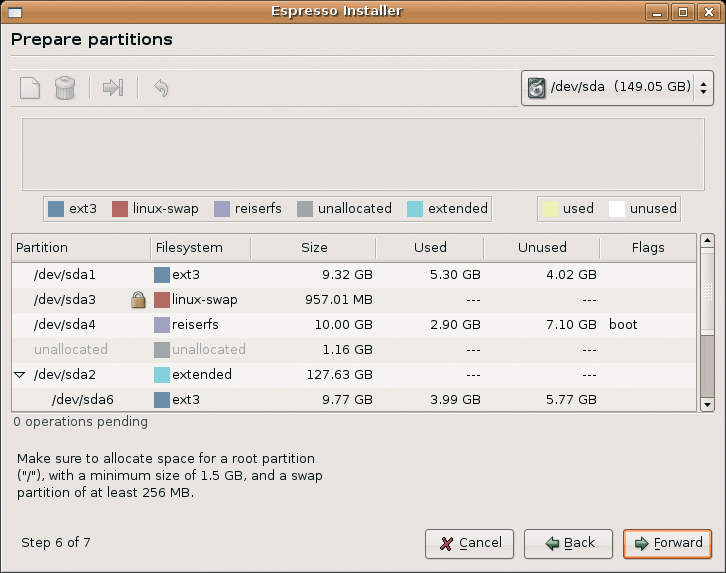
Task: Click the Delete partition trash icon
Action: (x=65, y=88)
